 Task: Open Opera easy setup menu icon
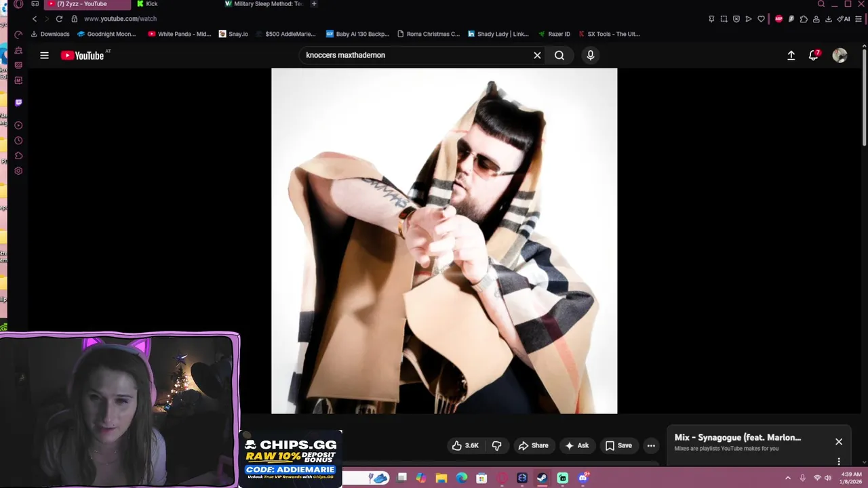click(x=859, y=19)
